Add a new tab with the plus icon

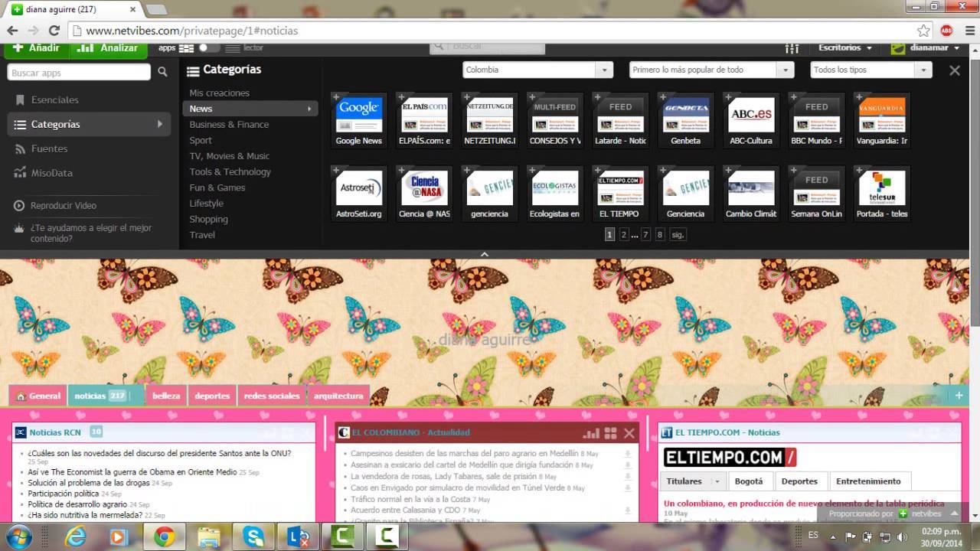[959, 396]
